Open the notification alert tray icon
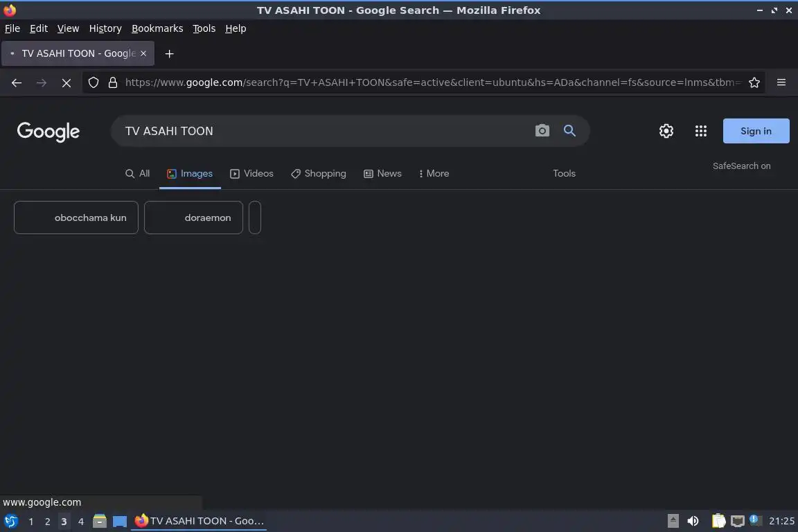 click(x=755, y=520)
